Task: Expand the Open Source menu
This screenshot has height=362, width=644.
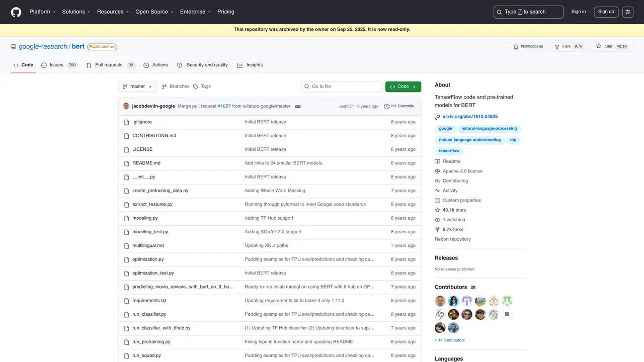Action: [x=154, y=12]
